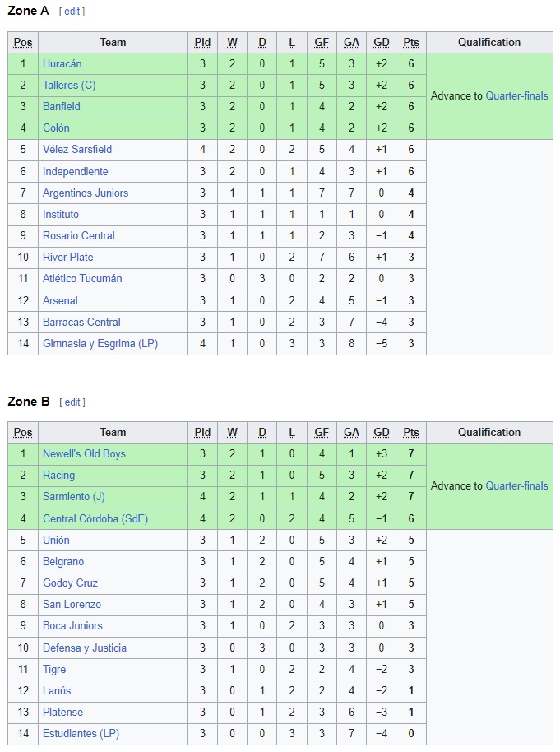Edit the Zone B section
The image size is (560, 752).
coord(73,402)
